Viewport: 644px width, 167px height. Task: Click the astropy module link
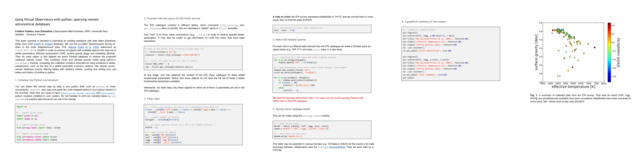point(90,93)
